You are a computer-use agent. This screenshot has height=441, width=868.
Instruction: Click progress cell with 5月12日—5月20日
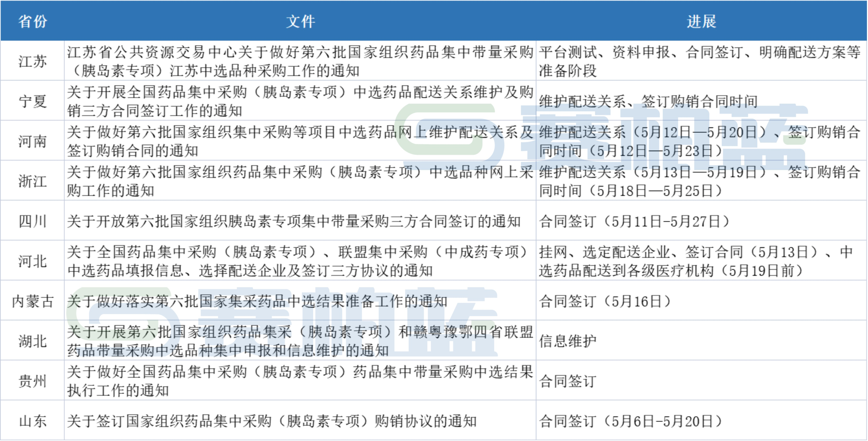tap(702, 141)
